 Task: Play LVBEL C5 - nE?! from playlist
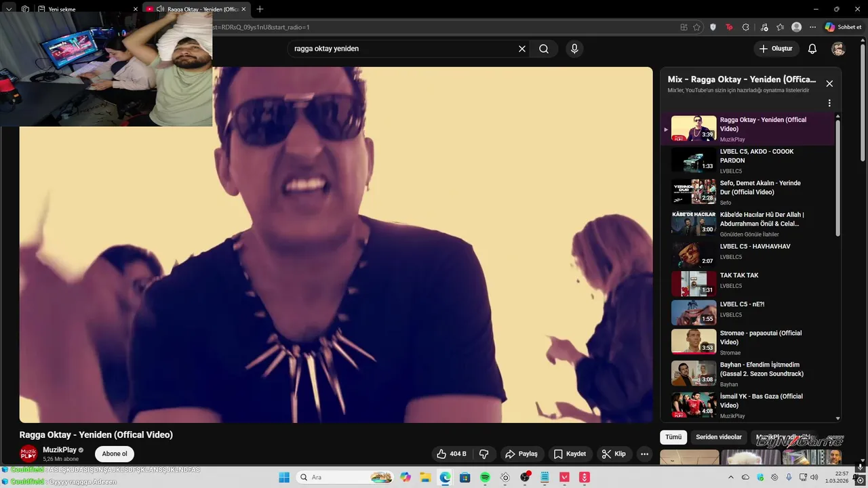747,312
